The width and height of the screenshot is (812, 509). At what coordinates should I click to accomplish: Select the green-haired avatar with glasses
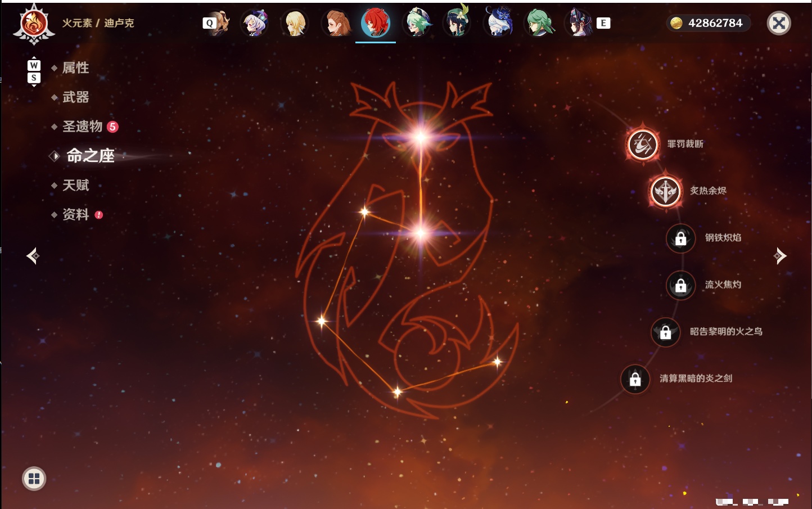tap(539, 24)
